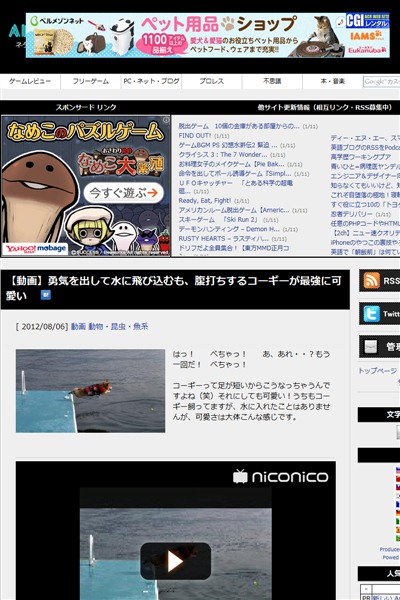Open the 不思議 menu item
This screenshot has width=400, height=600.
(272, 82)
